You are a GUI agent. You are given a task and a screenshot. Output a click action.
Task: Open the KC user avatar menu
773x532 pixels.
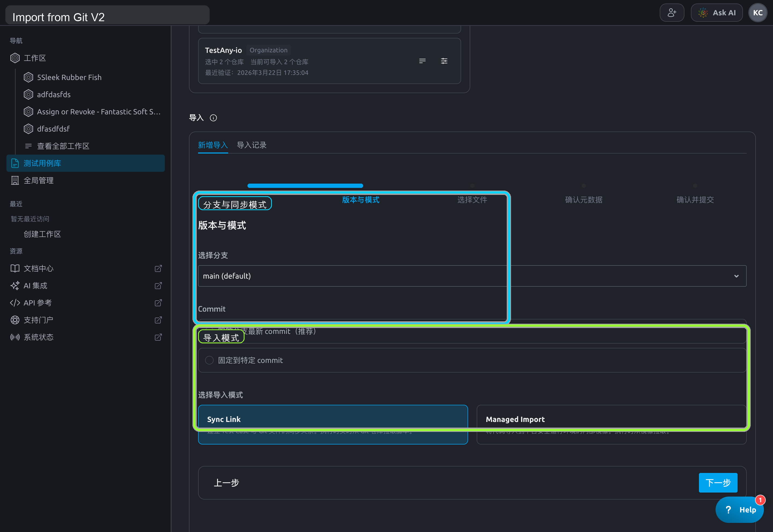(x=758, y=13)
